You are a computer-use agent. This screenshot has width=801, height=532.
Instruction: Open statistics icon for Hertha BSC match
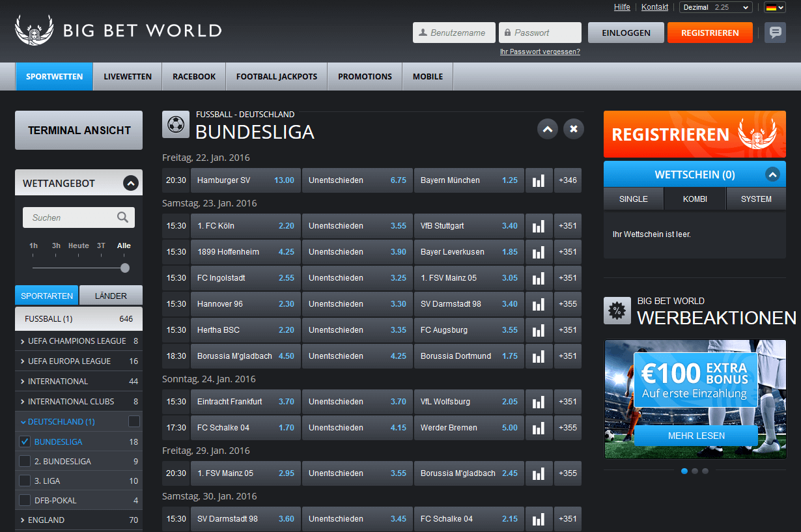point(539,330)
